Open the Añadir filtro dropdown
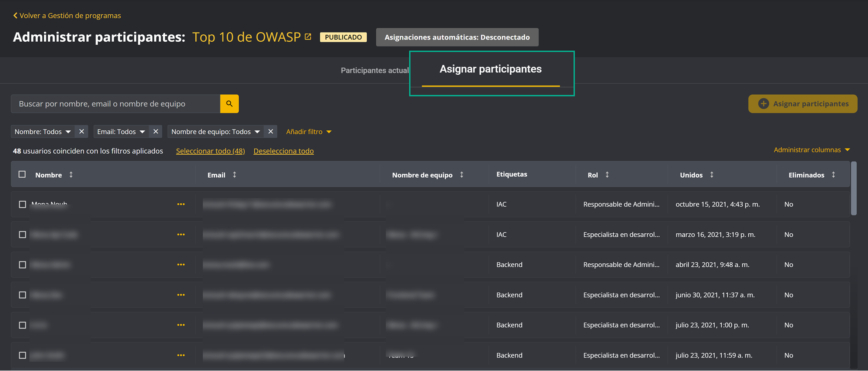This screenshot has width=868, height=371. pos(309,132)
